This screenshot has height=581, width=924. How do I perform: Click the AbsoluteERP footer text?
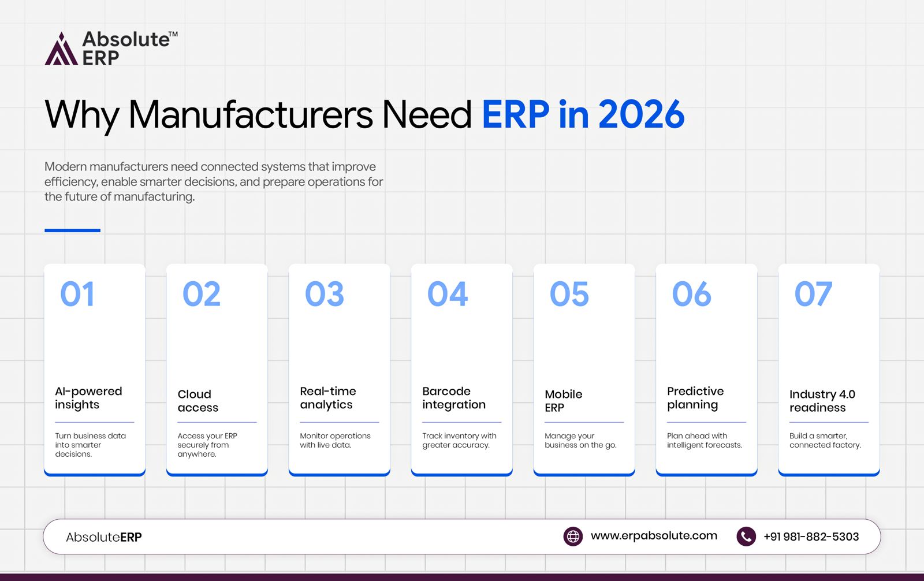tap(104, 537)
